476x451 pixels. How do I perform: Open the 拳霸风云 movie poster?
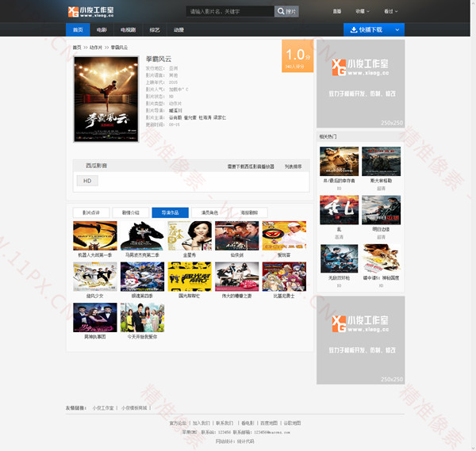[106, 99]
